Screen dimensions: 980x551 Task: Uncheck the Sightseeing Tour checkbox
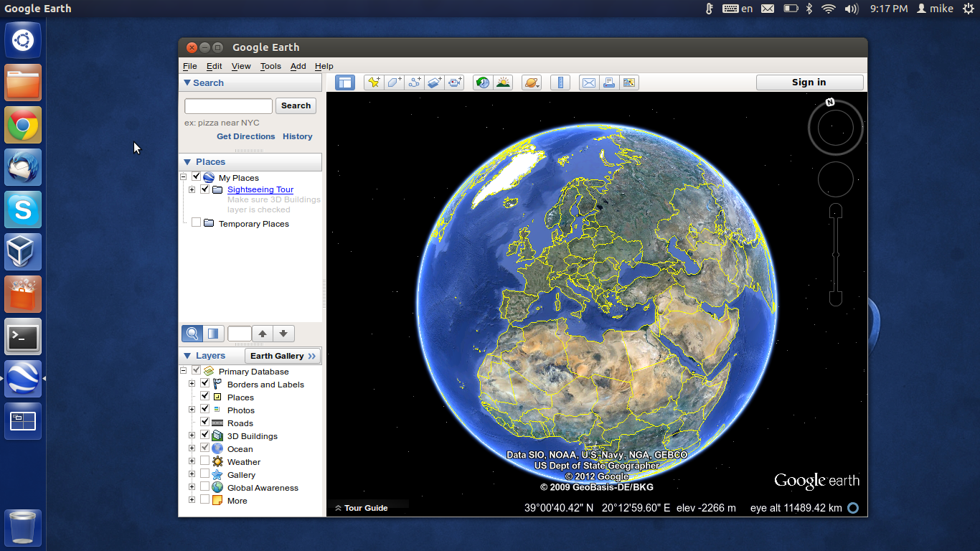click(205, 189)
